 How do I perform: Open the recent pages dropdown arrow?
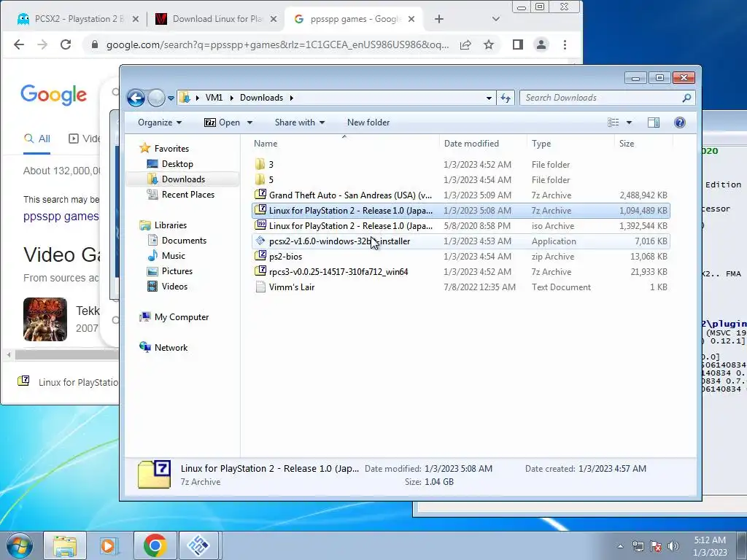pos(171,98)
